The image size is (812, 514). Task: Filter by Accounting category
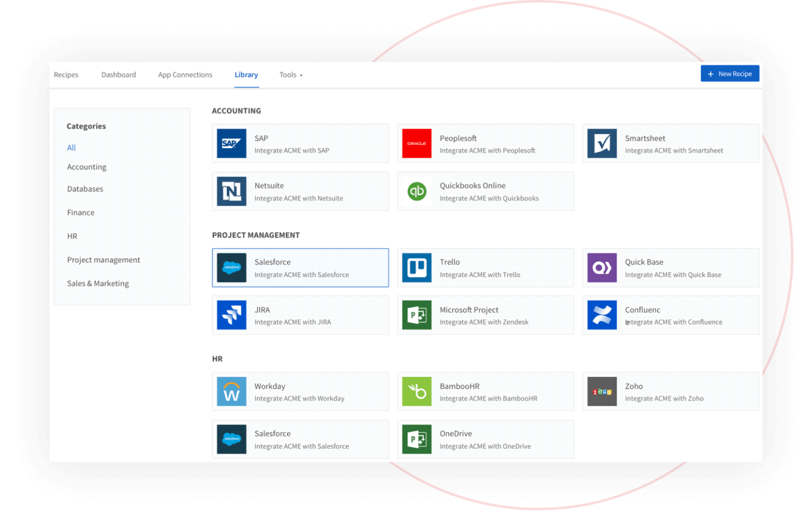(x=87, y=167)
